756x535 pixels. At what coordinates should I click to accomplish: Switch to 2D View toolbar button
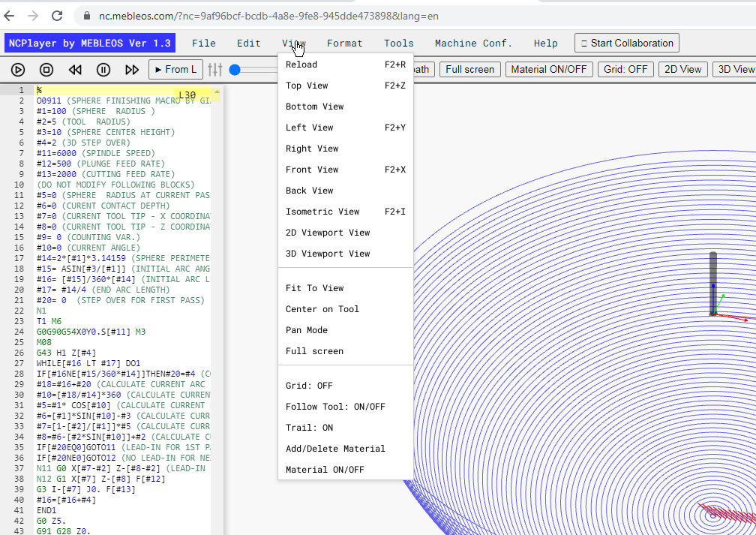pos(682,70)
